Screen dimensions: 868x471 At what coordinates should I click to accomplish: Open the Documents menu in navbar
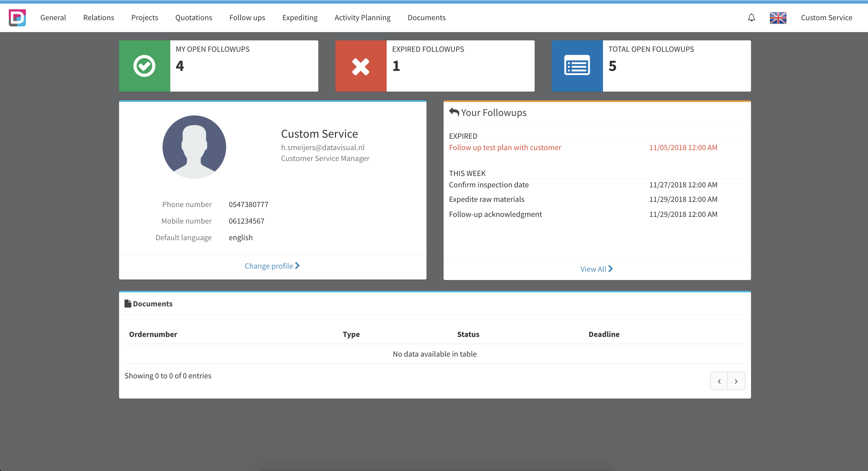pos(426,18)
